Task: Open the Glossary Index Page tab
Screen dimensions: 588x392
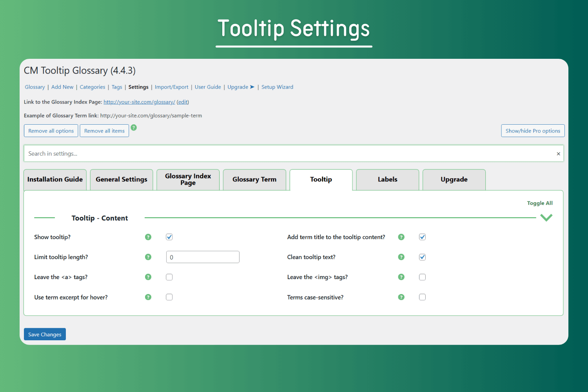Action: coord(188,179)
